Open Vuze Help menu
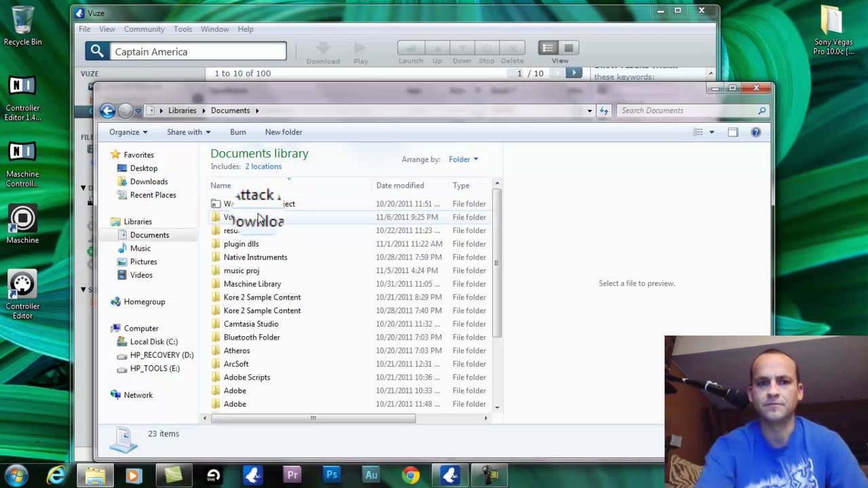The image size is (868, 488). click(x=245, y=29)
